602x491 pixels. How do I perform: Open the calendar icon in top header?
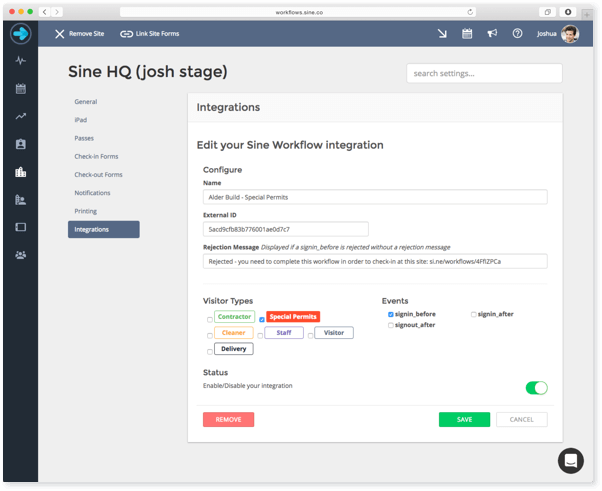tap(467, 33)
